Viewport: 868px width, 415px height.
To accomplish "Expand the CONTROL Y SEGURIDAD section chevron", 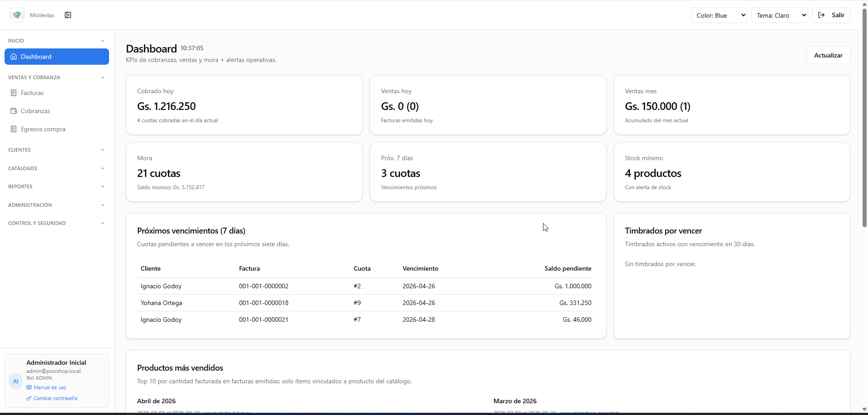I will pyautogui.click(x=103, y=223).
